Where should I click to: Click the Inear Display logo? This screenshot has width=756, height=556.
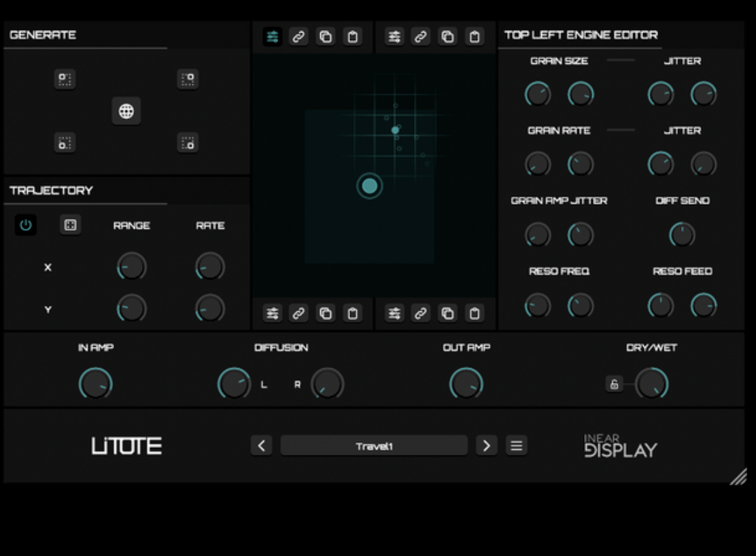[621, 446]
